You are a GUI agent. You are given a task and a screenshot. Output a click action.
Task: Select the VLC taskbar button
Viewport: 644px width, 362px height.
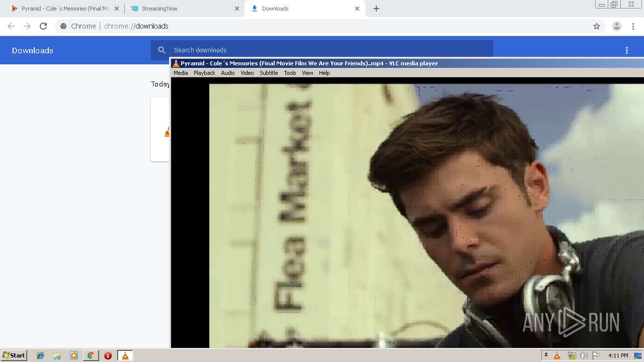point(125,355)
